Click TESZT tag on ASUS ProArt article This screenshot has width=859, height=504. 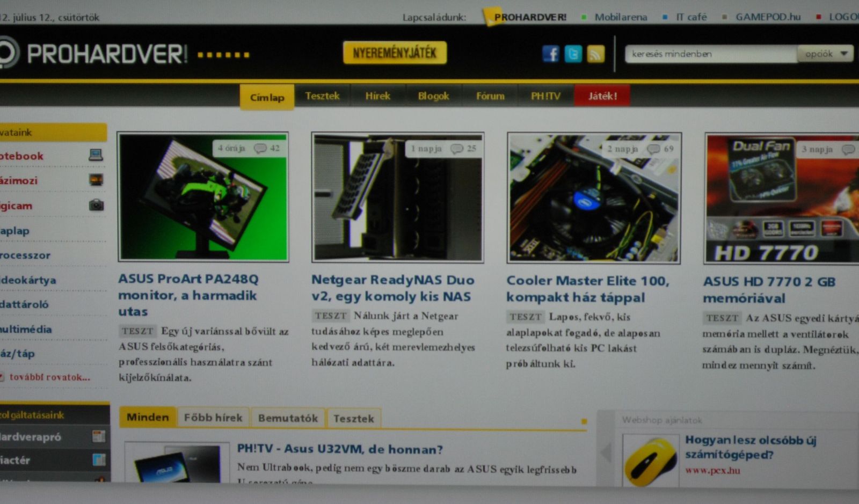pyautogui.click(x=137, y=331)
